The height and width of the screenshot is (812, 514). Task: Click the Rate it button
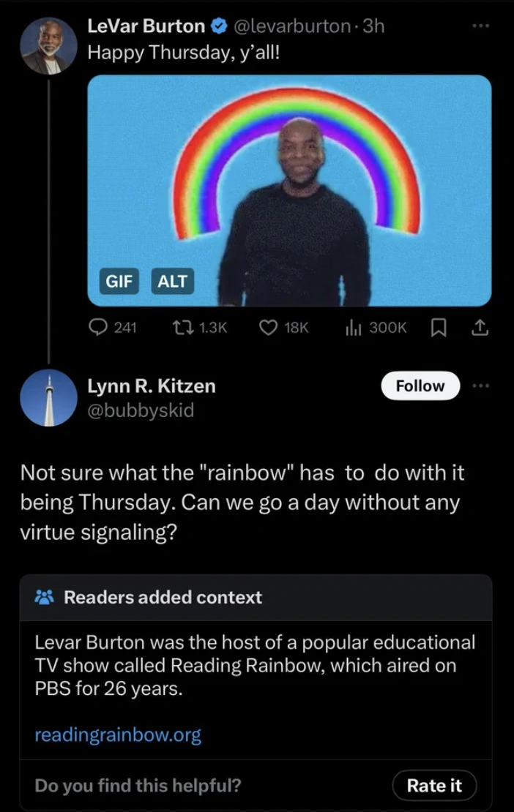[433, 786]
